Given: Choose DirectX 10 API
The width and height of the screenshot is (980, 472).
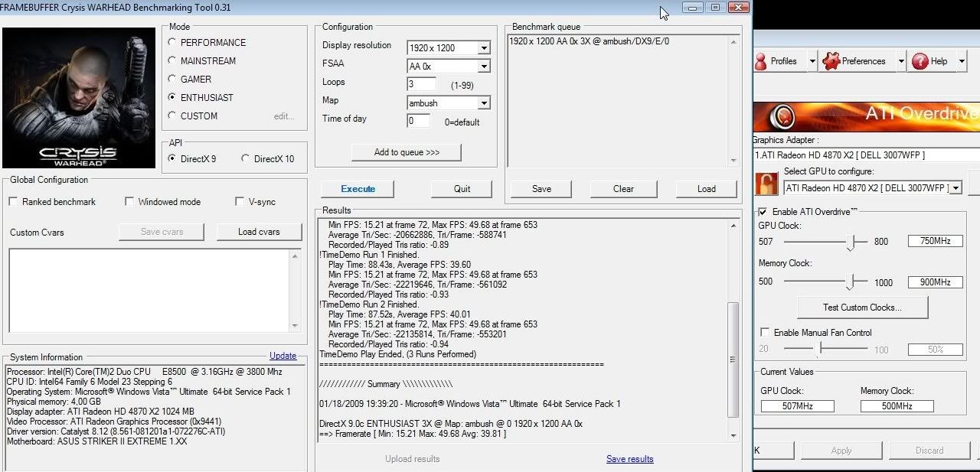Looking at the screenshot, I should pos(245,158).
